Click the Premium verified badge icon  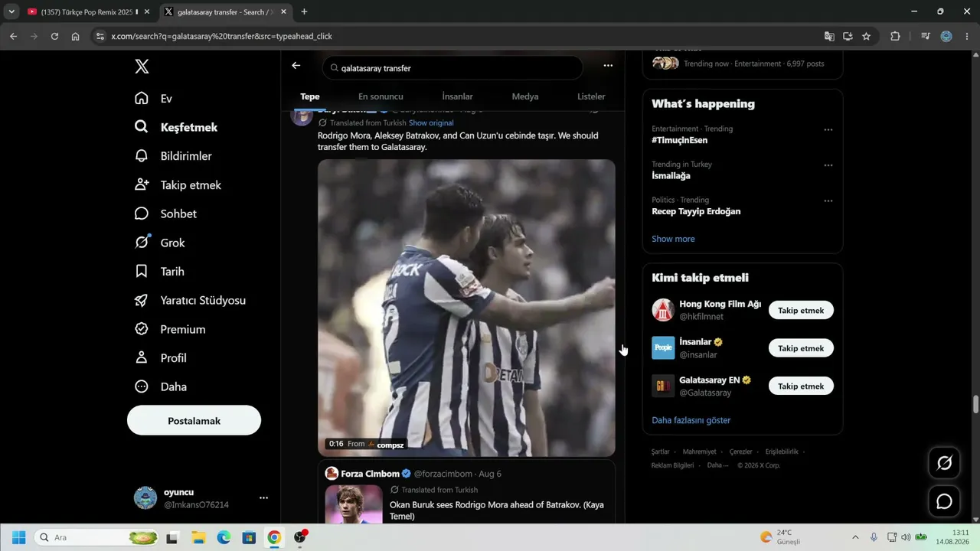pyautogui.click(x=142, y=329)
